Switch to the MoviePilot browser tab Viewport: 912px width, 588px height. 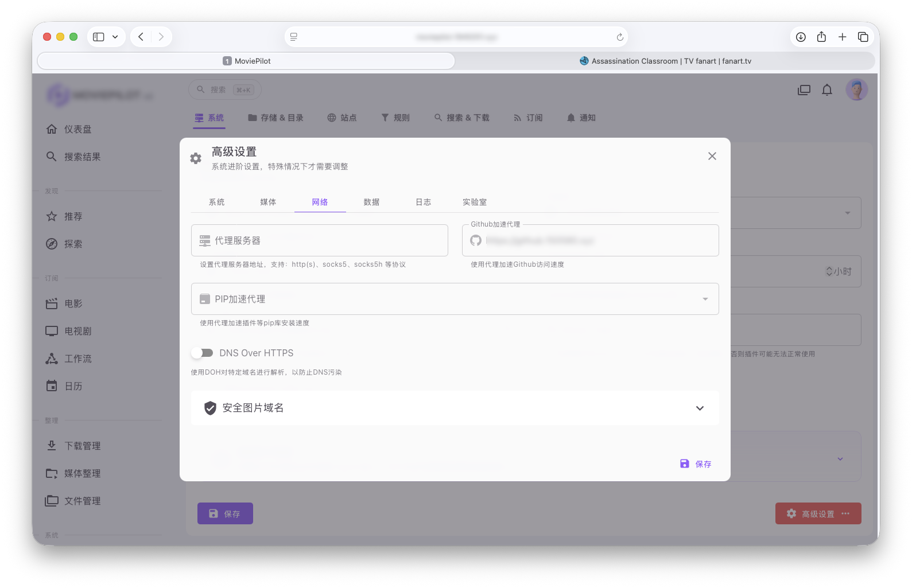point(246,61)
